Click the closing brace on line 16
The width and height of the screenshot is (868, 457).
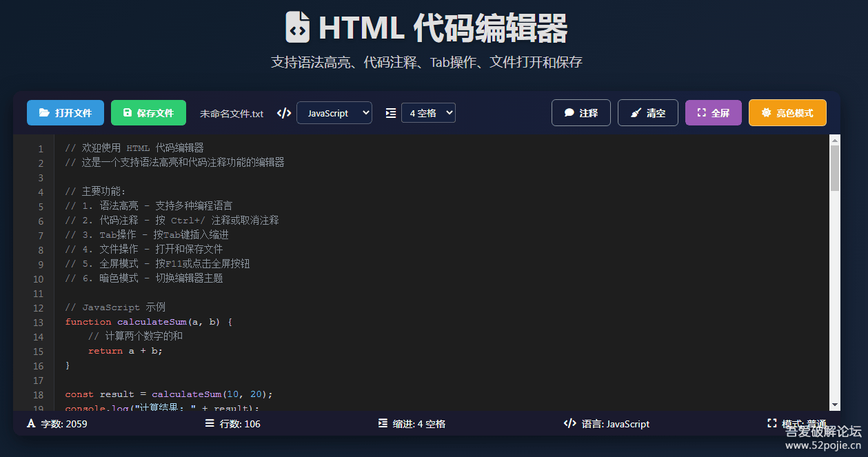pyautogui.click(x=68, y=365)
